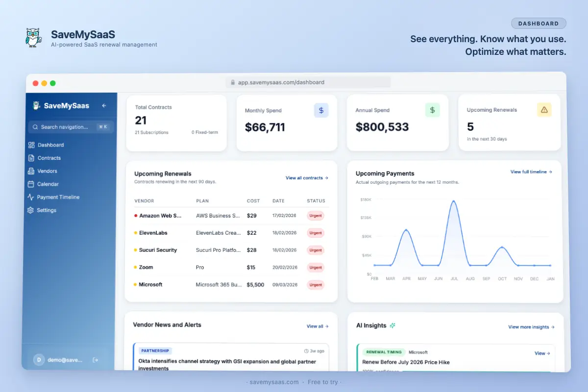Click the clock icon beside 3w ago
Screen dimensions: 588x392
coord(306,351)
